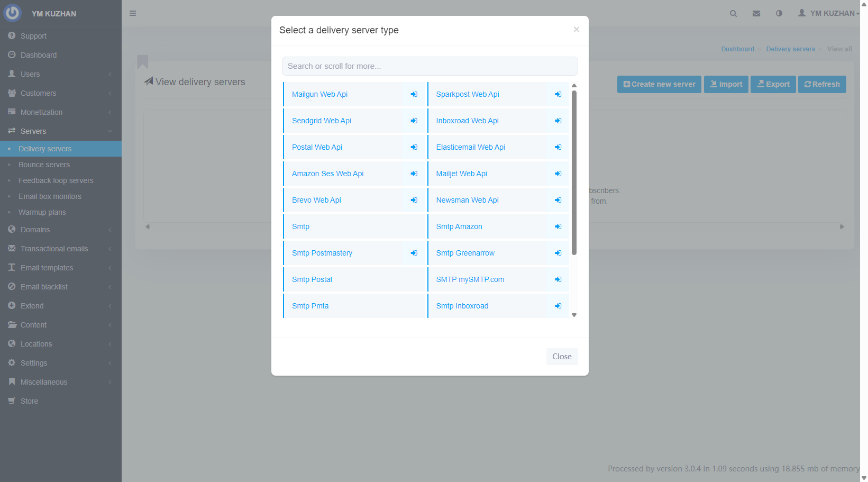Click the arrow icon beside Smtp Postmastery
This screenshot has height=482, width=868.
pos(414,253)
